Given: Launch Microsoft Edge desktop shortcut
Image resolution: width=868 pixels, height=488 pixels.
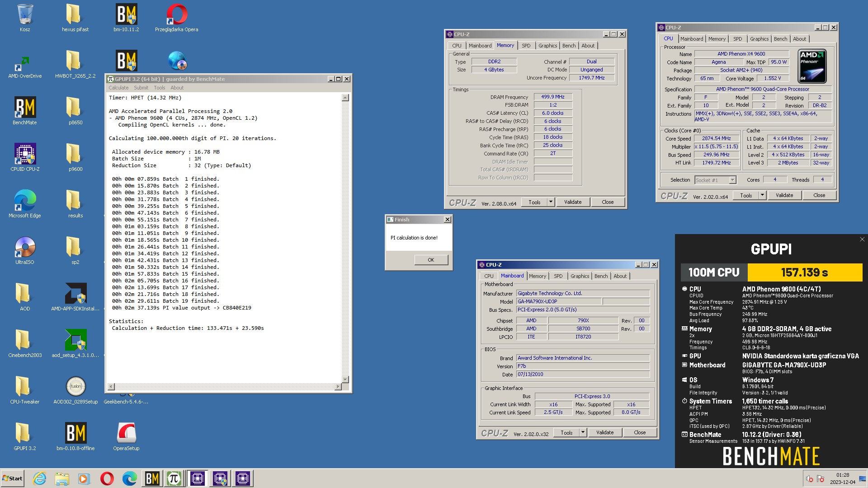Looking at the screenshot, I should coord(25,204).
